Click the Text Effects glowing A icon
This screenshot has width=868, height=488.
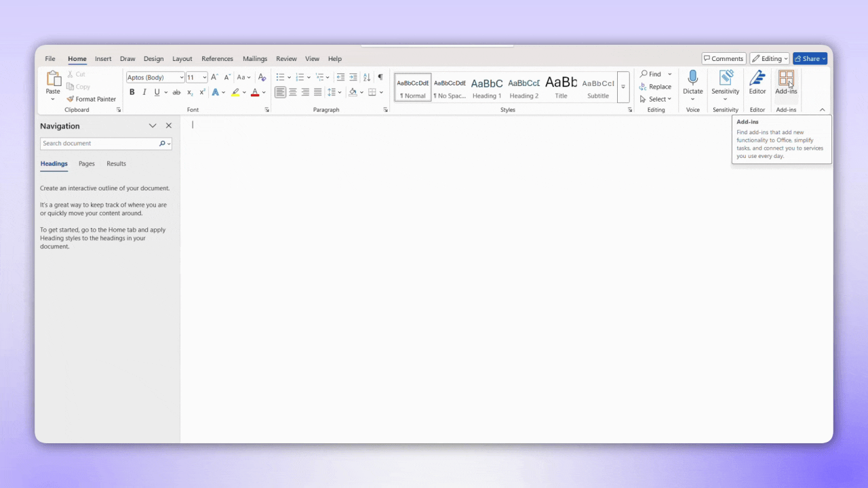tap(216, 92)
